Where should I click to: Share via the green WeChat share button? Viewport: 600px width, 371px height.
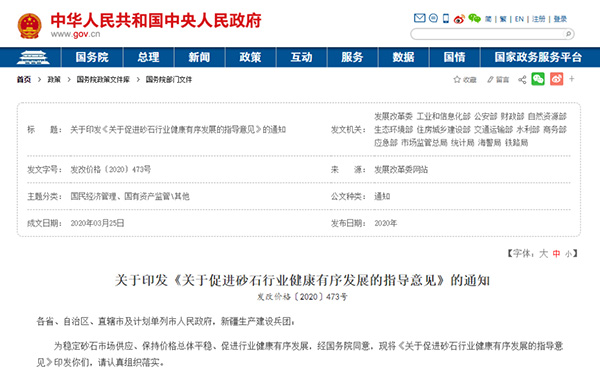(538, 79)
